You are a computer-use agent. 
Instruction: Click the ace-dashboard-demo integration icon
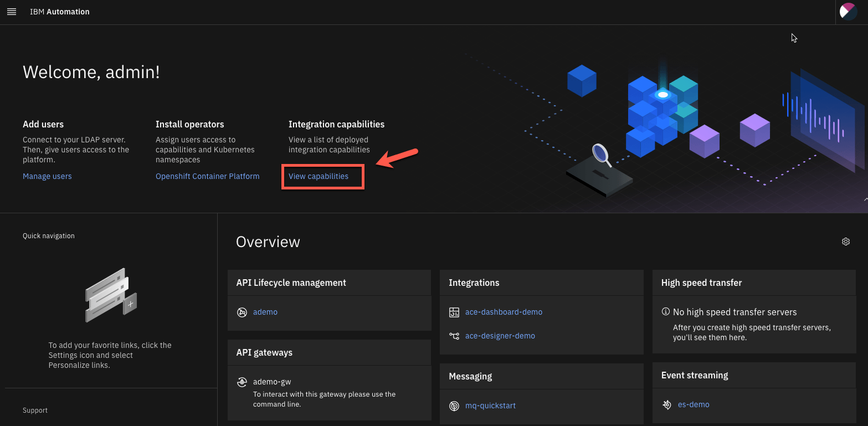coord(454,312)
